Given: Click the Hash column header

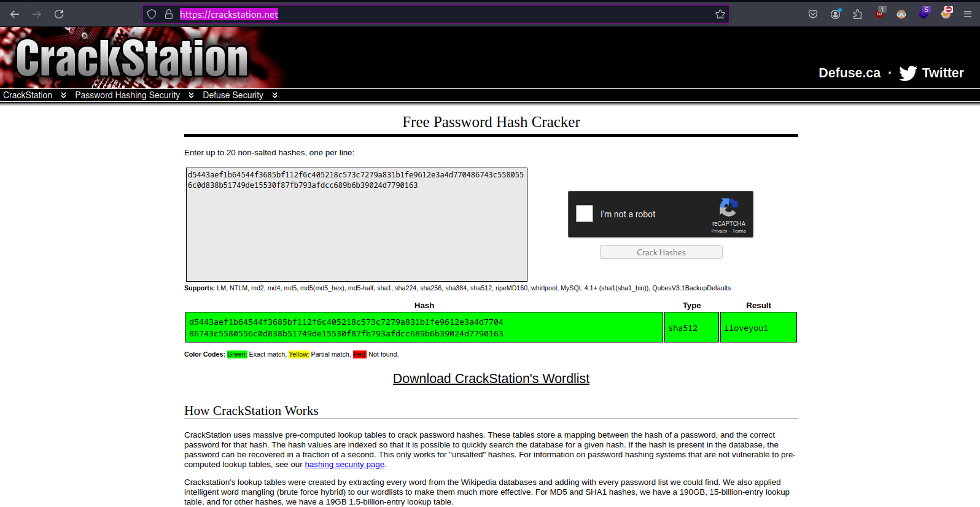Looking at the screenshot, I should (424, 305).
